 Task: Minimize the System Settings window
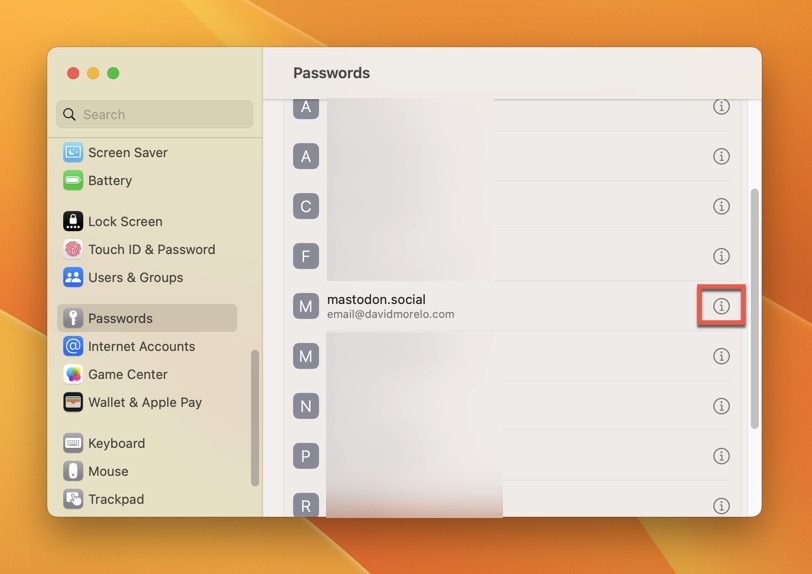click(93, 73)
